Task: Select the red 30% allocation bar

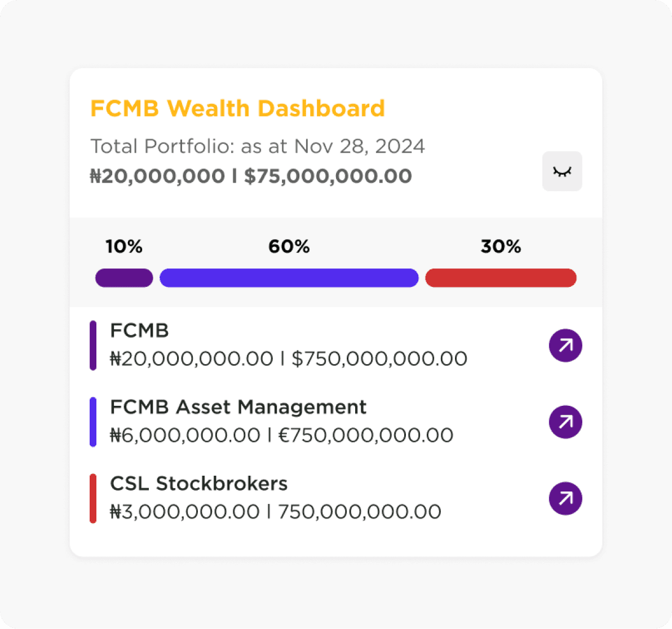Action: (501, 278)
